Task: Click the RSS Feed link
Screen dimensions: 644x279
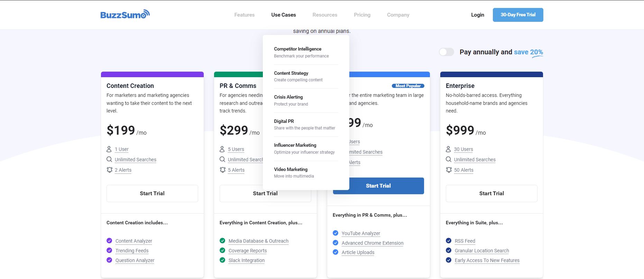Action: pyautogui.click(x=465, y=241)
